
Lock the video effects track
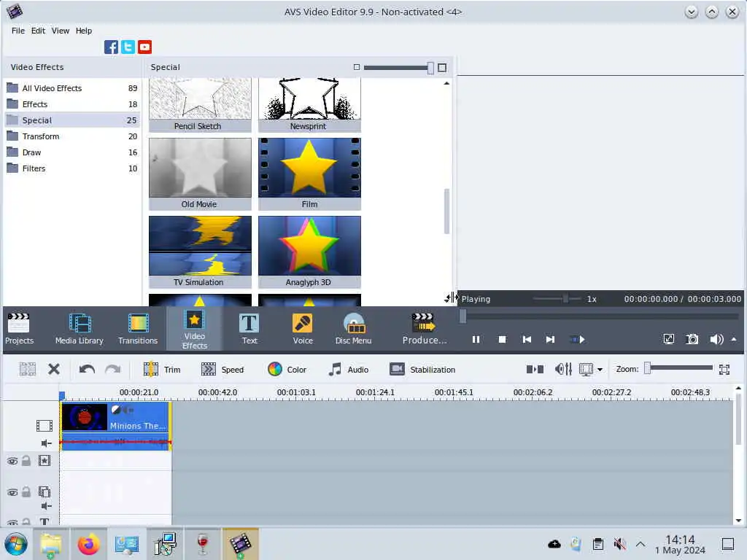coord(26,461)
